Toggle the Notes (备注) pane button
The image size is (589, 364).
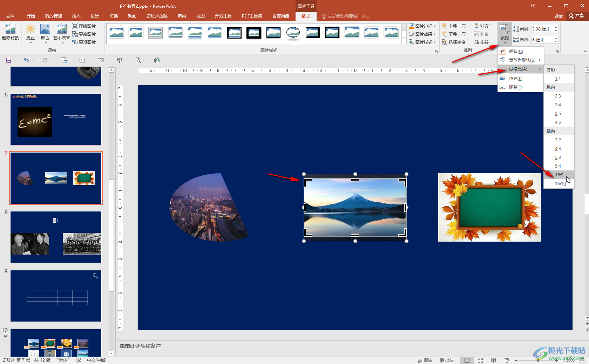coord(425,360)
